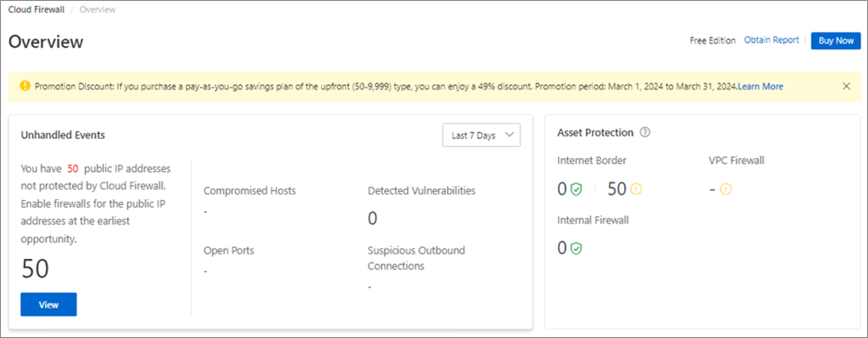Click yellow alert icon under VPC Firewall

click(725, 189)
